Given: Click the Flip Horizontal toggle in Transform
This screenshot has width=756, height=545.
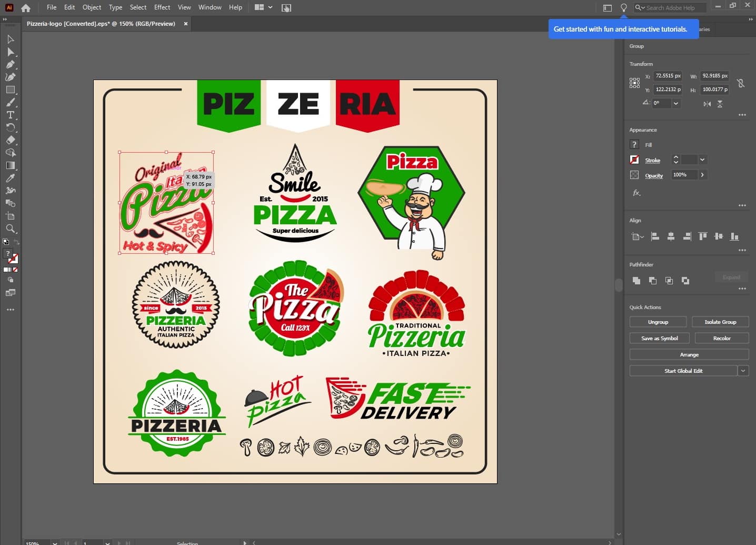Looking at the screenshot, I should [x=707, y=104].
